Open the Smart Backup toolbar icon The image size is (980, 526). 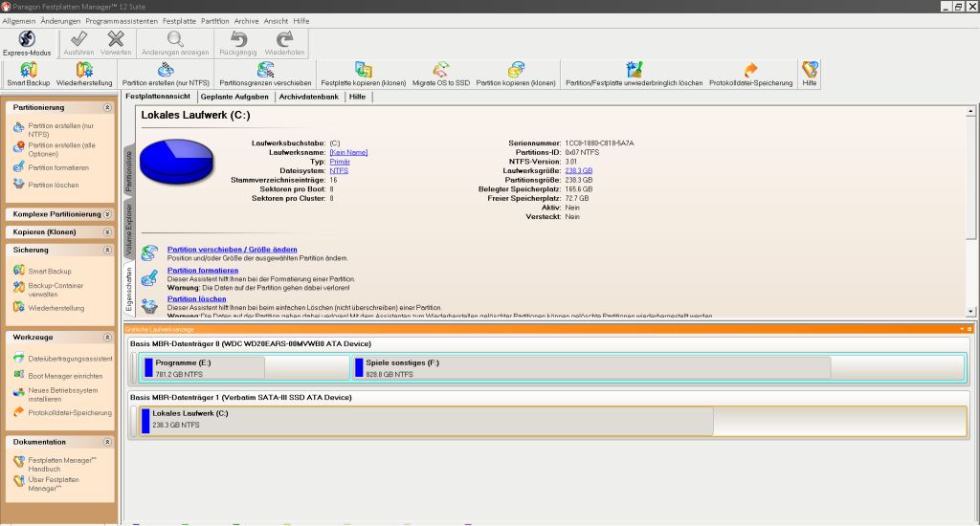[29, 74]
